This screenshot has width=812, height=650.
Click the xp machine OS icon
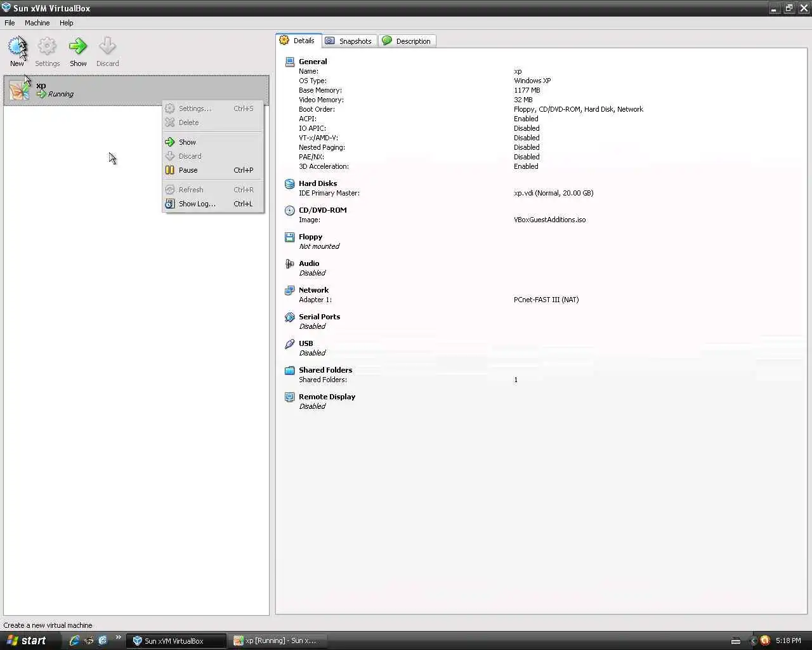click(19, 90)
